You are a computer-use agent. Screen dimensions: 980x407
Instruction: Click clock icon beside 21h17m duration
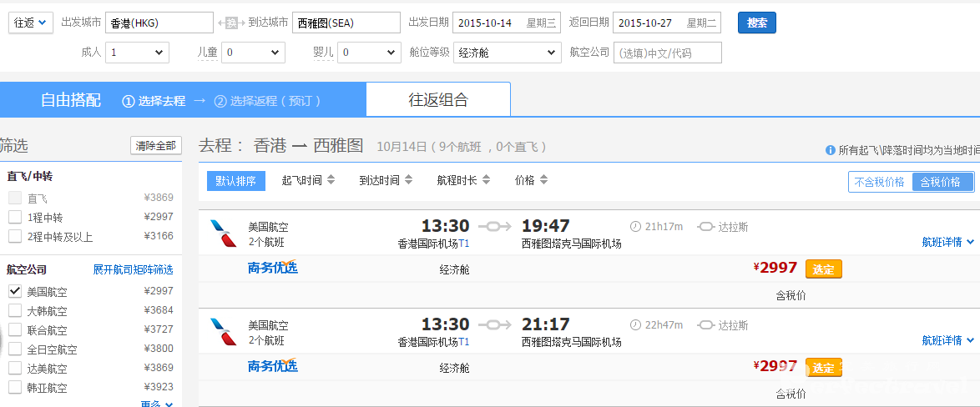pyautogui.click(x=635, y=227)
